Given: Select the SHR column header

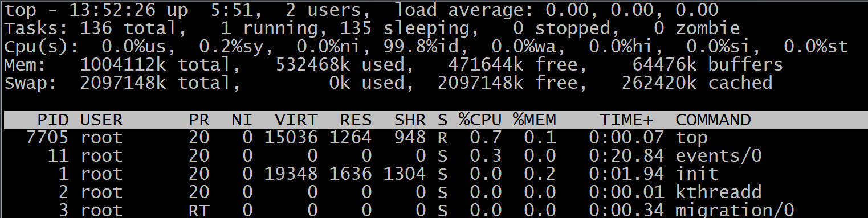Looking at the screenshot, I should (410, 120).
